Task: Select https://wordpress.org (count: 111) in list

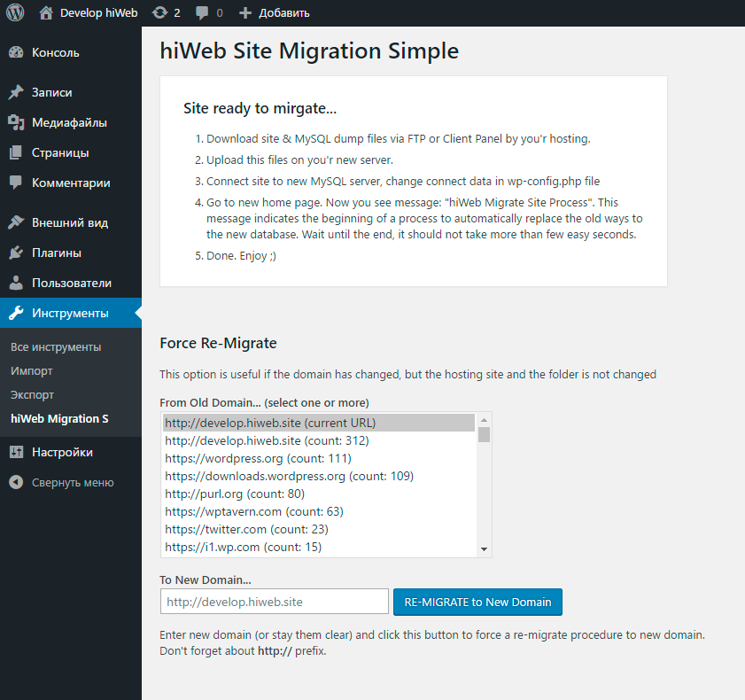Action: click(259, 458)
